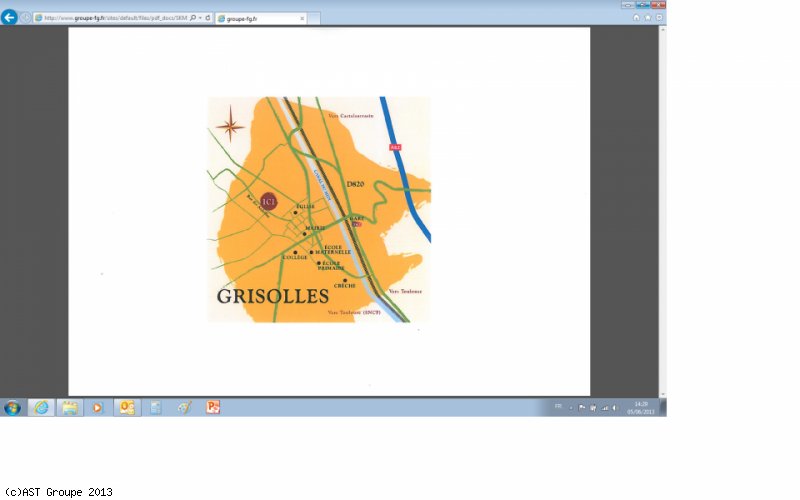Viewport: 800px width, 500px height.
Task: Open Windows Explorer from the taskbar
Action: 69,408
